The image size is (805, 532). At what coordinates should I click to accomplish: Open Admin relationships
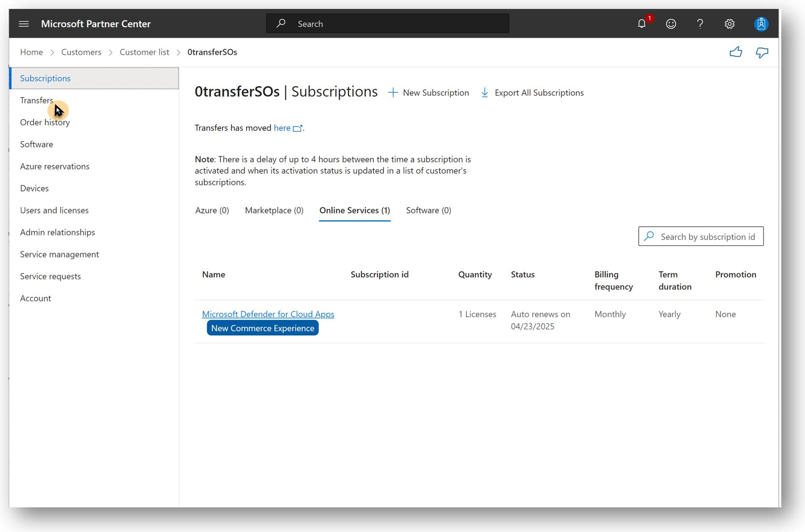point(57,232)
